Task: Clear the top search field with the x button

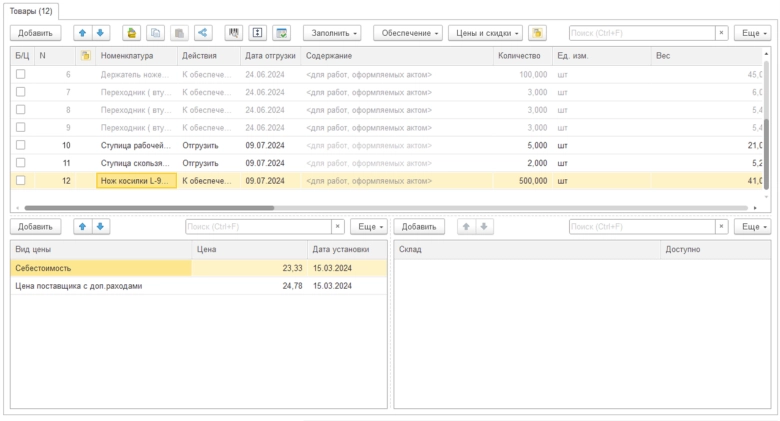Action: pyautogui.click(x=721, y=33)
